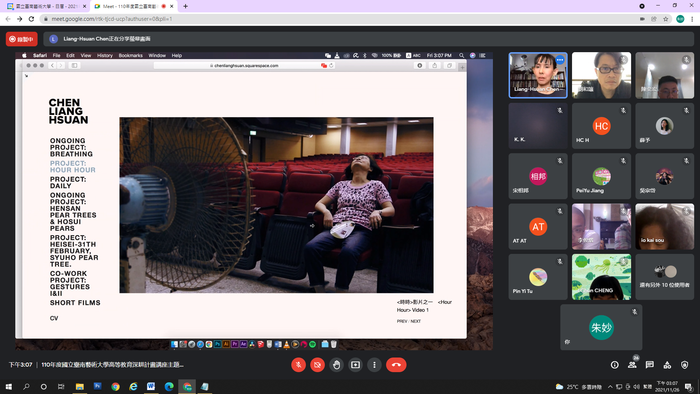Screen dimensions: 700x394
Task: Open Window menu in the shared Safari
Action: point(157,55)
